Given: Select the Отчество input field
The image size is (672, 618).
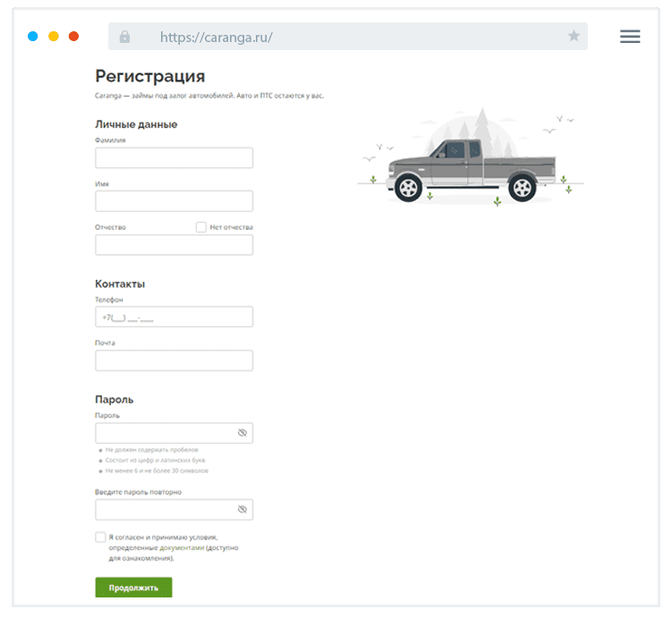Looking at the screenshot, I should [x=174, y=245].
